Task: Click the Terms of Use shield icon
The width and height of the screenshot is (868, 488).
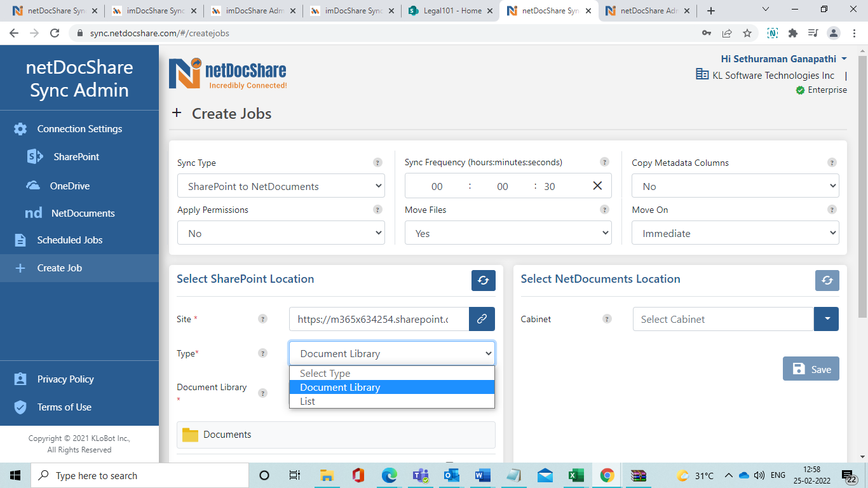Action: click(20, 407)
